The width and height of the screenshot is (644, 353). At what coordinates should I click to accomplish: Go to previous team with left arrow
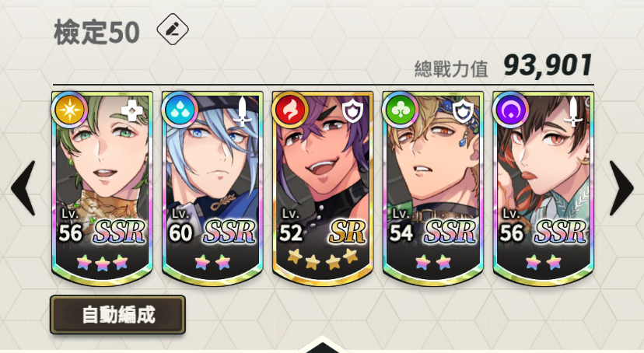point(23,188)
